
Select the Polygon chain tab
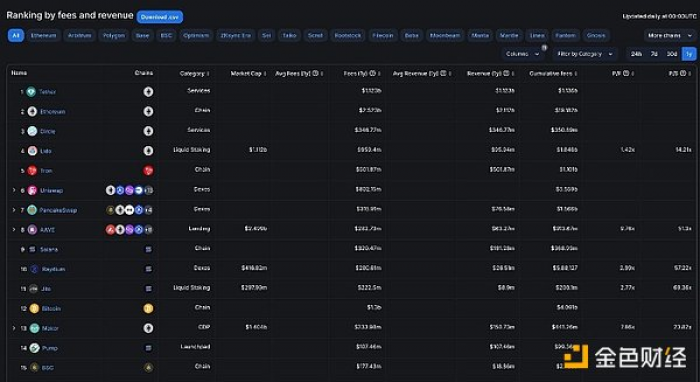tap(114, 35)
